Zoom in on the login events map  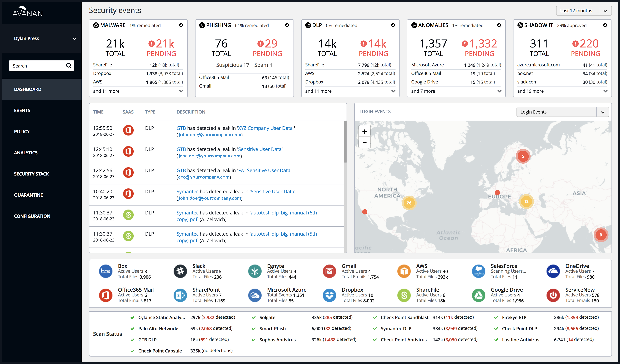click(x=365, y=132)
